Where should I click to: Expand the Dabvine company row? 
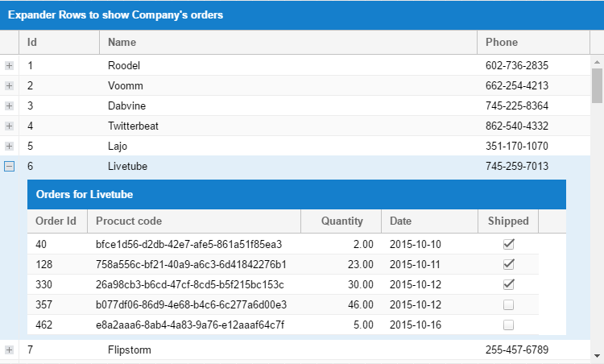[x=9, y=105]
